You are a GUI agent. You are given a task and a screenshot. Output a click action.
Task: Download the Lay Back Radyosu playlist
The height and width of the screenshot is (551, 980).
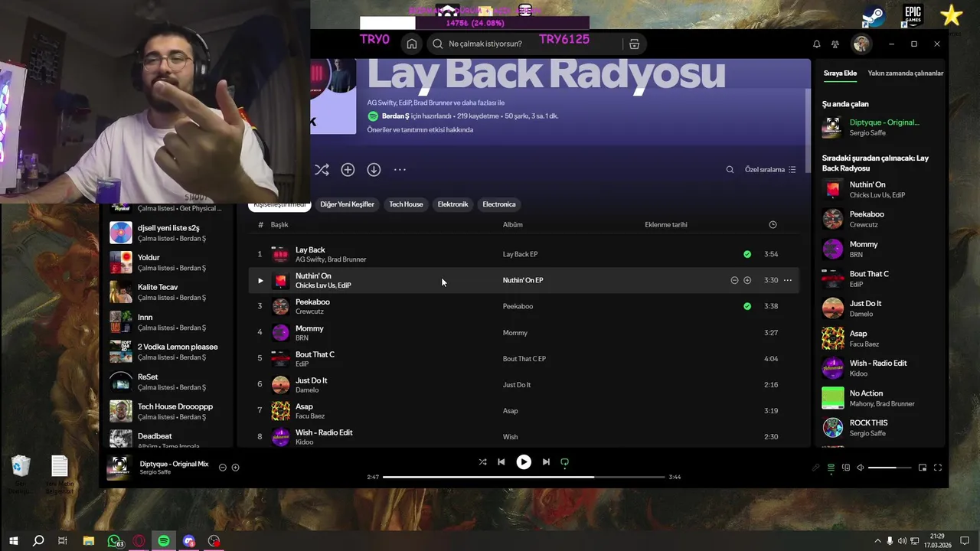pos(374,170)
